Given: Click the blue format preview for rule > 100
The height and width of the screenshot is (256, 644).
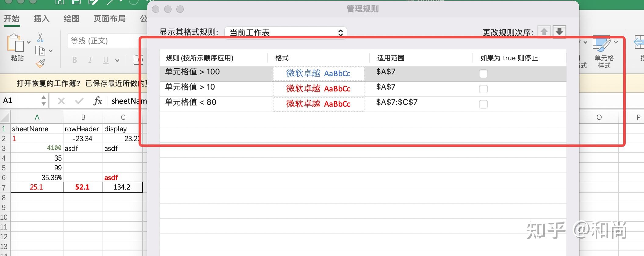Looking at the screenshot, I should tap(318, 73).
